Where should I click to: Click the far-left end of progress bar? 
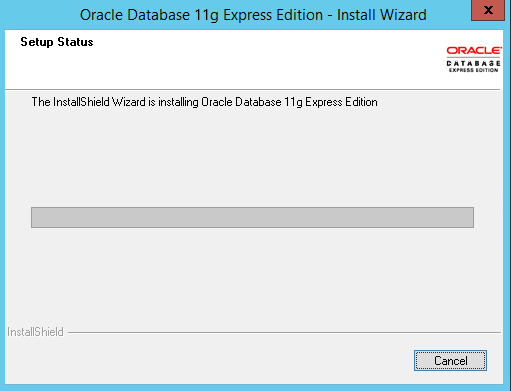pos(35,217)
